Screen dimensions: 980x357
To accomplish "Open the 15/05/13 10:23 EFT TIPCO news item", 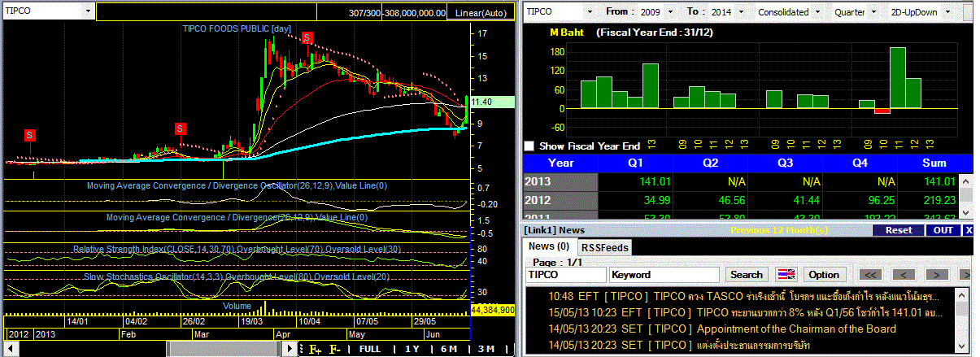I will [x=742, y=312].
